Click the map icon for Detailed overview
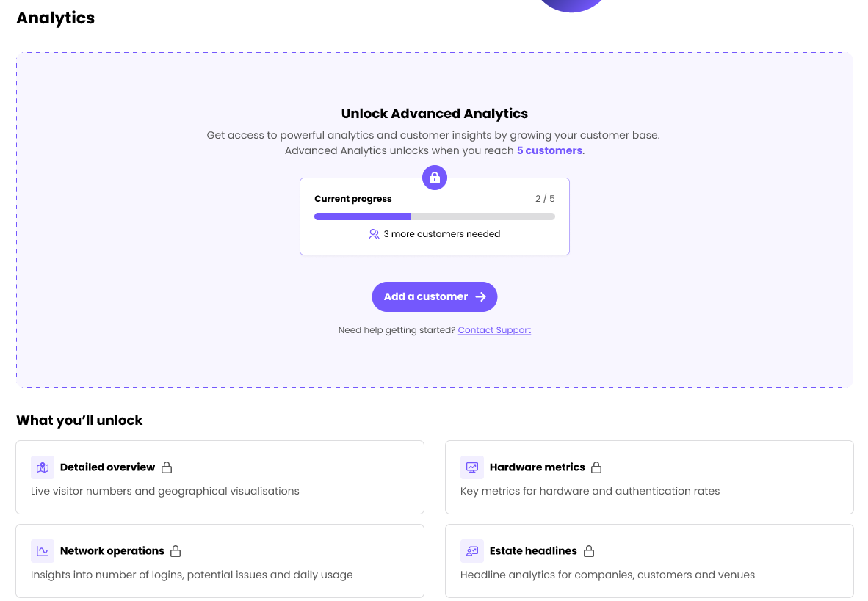The image size is (868, 601). point(43,467)
